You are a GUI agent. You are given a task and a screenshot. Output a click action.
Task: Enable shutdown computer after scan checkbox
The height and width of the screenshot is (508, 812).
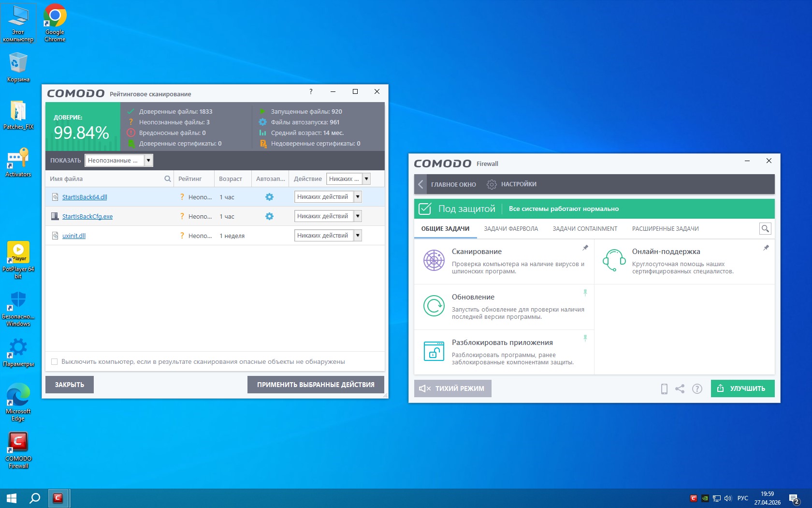click(x=55, y=362)
